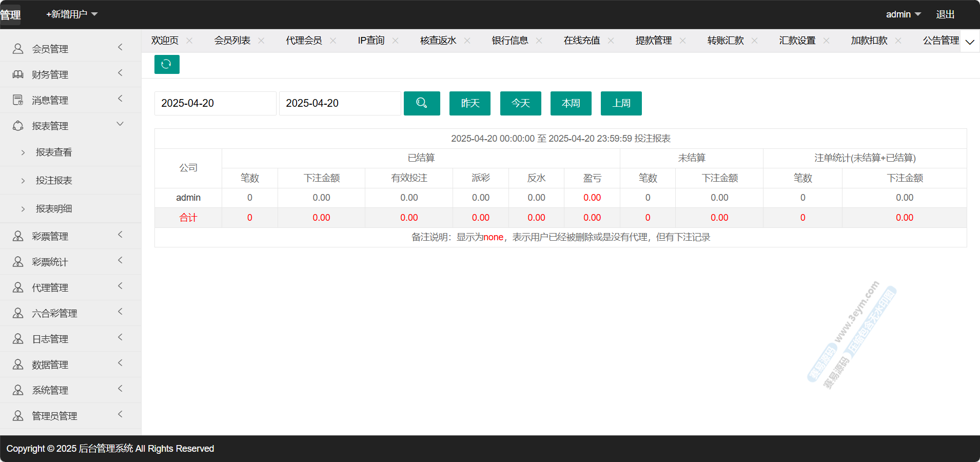980x462 pixels.
Task: Open 投注报表 in the sidebar
Action: 54,180
